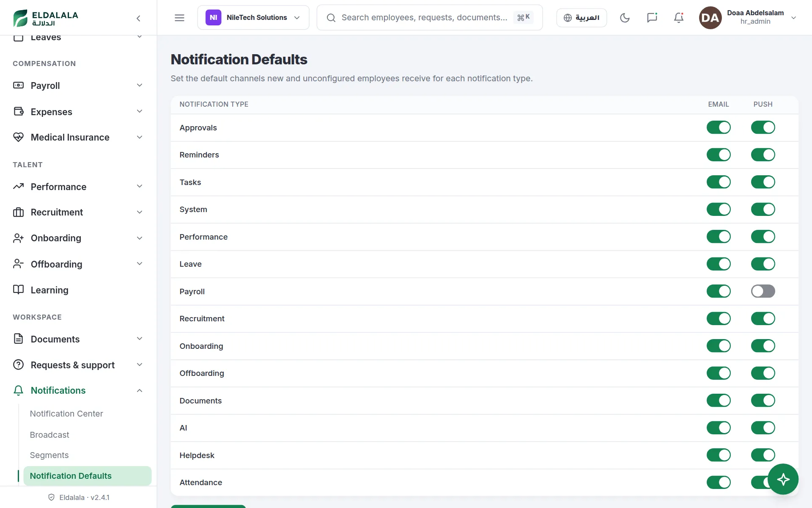Click the Onboarding user-plus icon
Screen dimensions: 812x508
(x=18, y=238)
